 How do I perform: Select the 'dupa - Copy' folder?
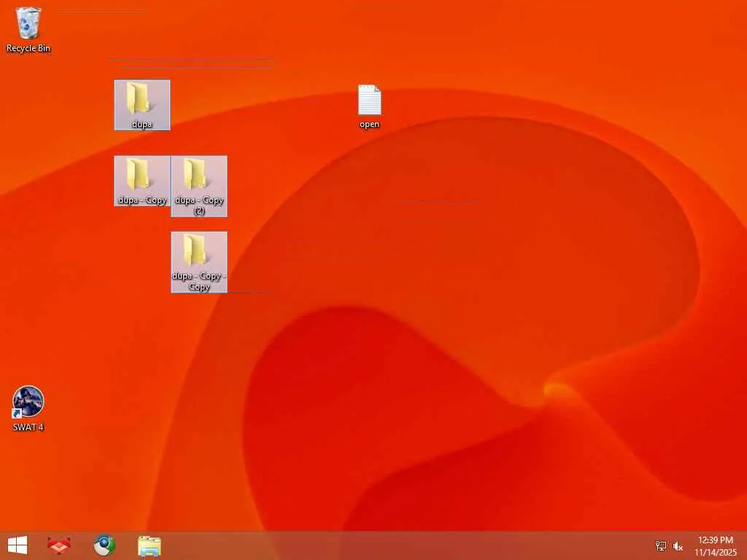[x=142, y=181]
